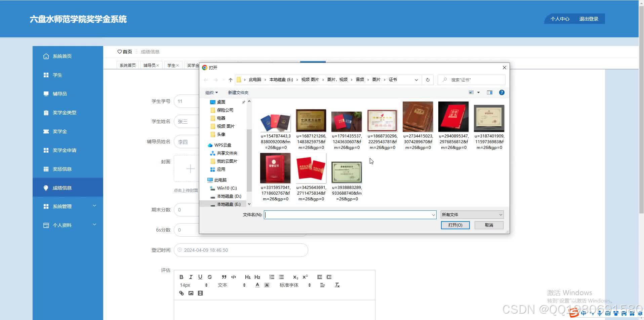The height and width of the screenshot is (320, 644).
Task: Decrease the indent in the editor
Action: point(319,277)
